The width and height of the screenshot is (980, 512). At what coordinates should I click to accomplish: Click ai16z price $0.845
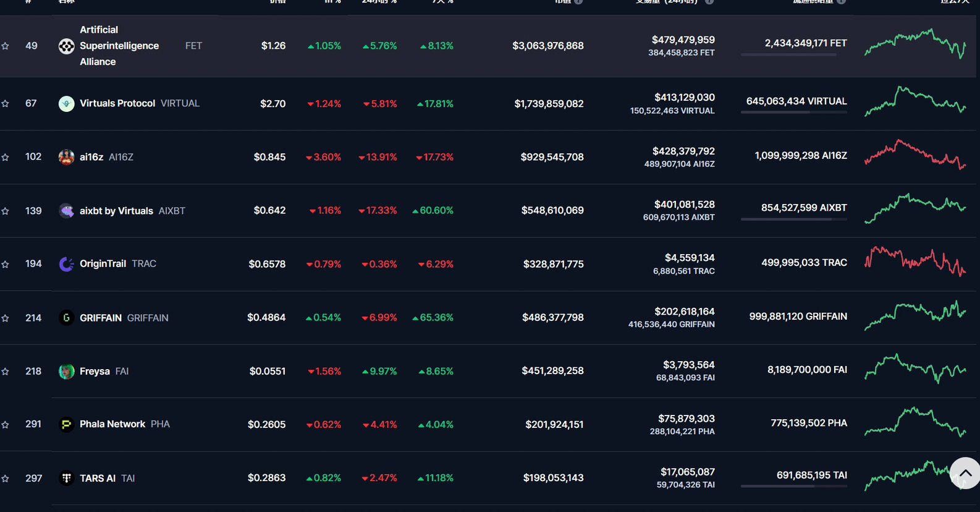coord(269,157)
